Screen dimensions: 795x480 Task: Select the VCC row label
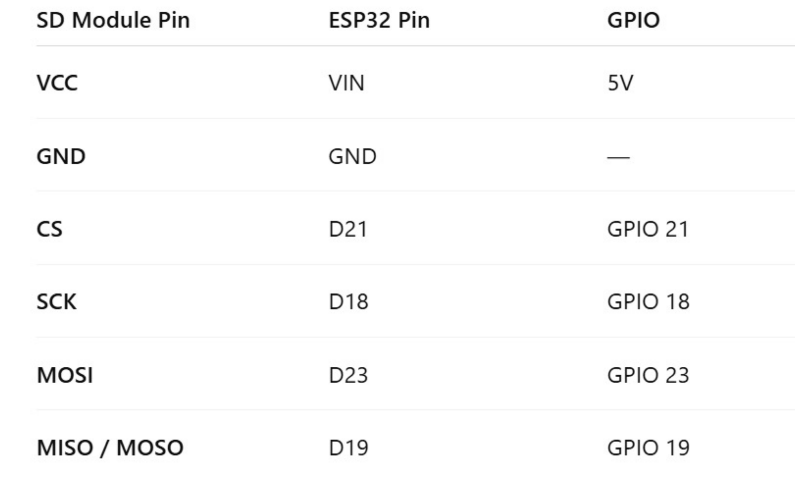(57, 83)
